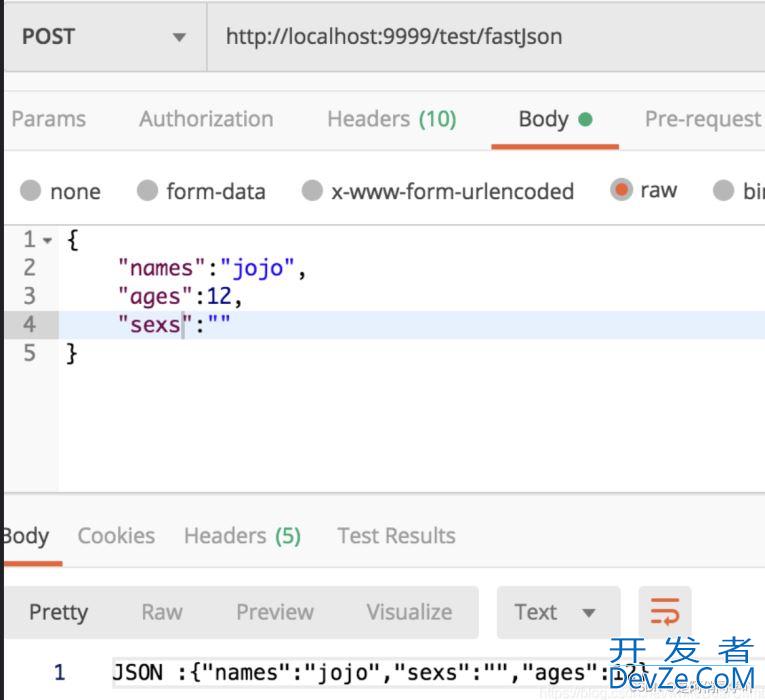Open the response Headers (5) tab
The height and width of the screenshot is (700, 765).
tap(242, 536)
